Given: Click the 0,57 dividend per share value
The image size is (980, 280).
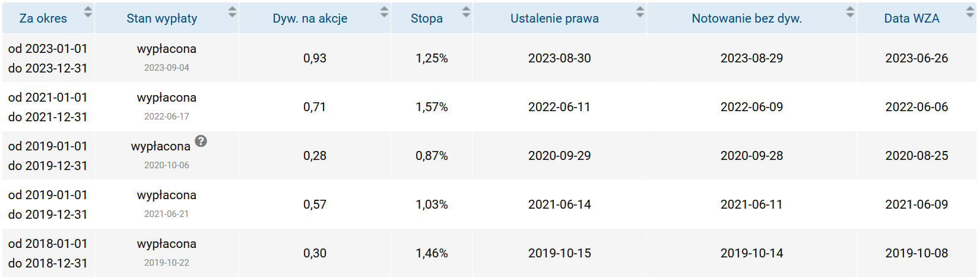Looking at the screenshot, I should pos(315,205).
